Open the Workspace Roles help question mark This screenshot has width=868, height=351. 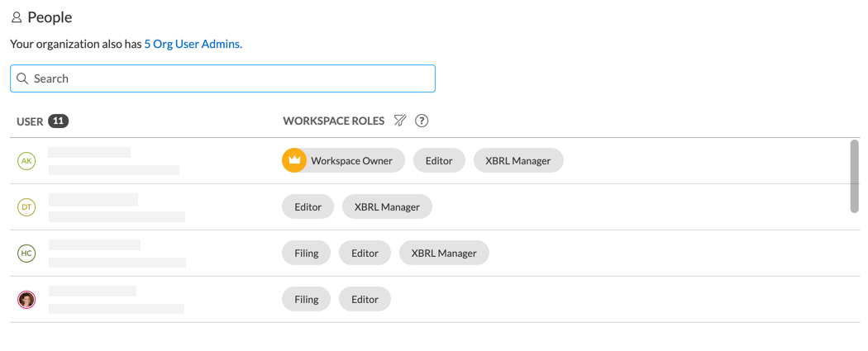422,121
